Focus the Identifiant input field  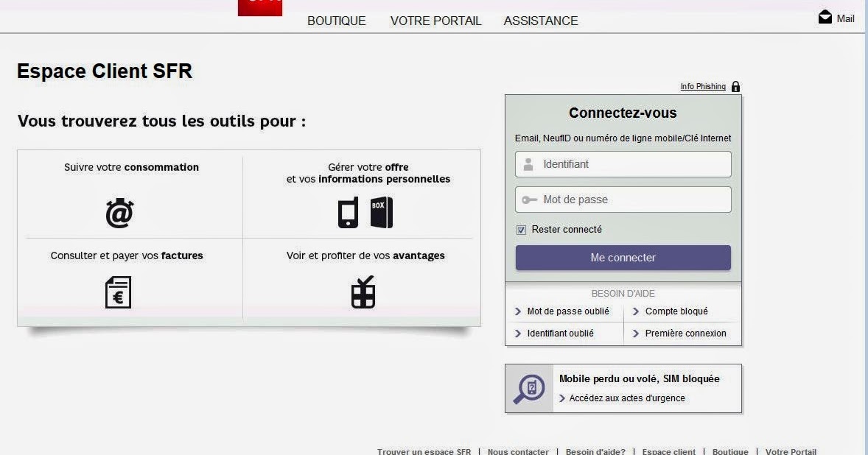[x=623, y=164]
